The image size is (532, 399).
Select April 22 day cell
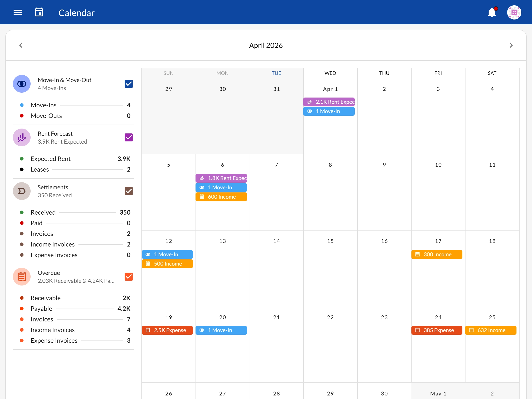tap(330, 344)
